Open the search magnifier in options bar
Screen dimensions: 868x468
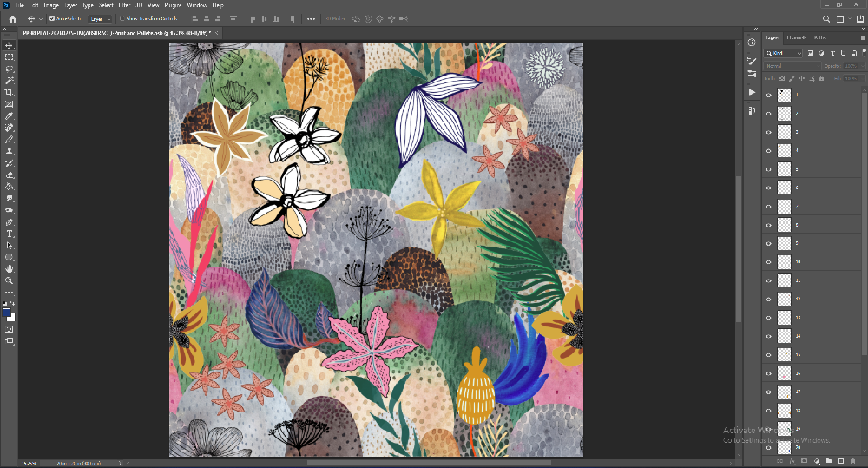click(x=826, y=19)
